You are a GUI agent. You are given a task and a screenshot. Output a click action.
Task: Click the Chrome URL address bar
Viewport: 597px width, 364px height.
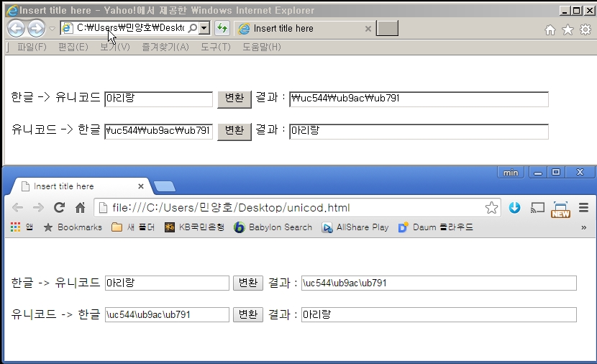(x=288, y=208)
